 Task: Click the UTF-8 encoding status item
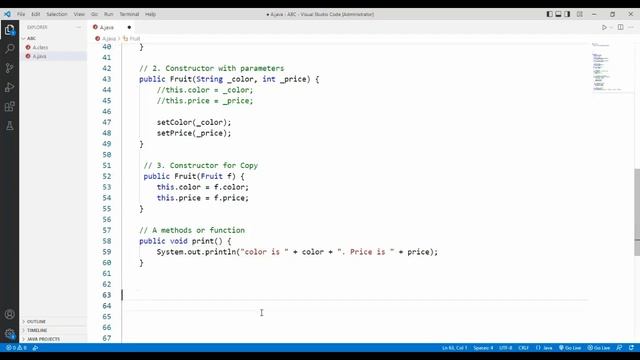point(506,348)
